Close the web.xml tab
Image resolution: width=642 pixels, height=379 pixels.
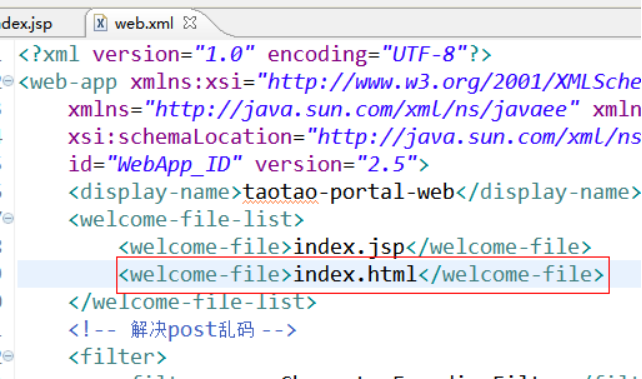coord(190,23)
